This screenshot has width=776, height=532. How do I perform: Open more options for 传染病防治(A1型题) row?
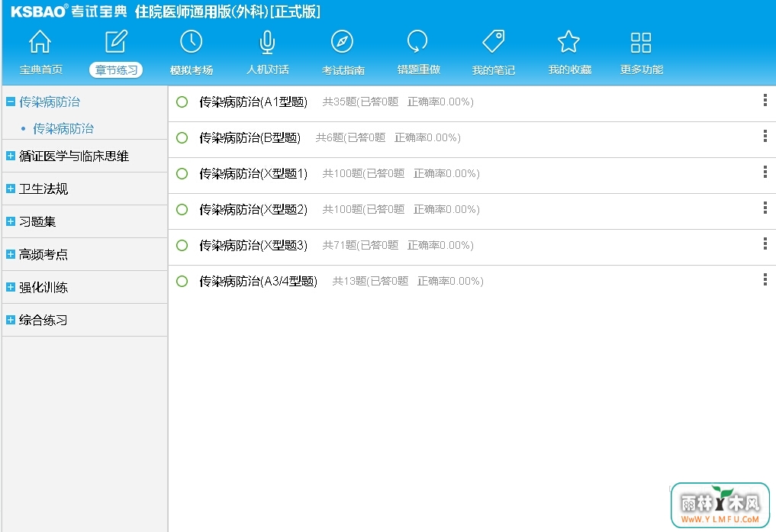[x=765, y=101]
